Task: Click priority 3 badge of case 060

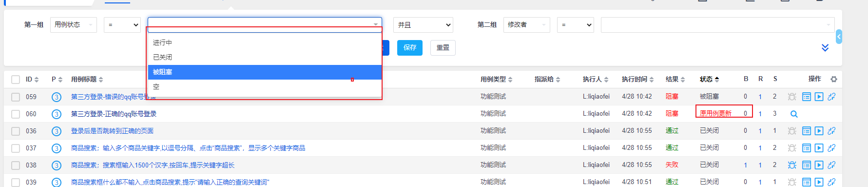Action: (x=57, y=114)
